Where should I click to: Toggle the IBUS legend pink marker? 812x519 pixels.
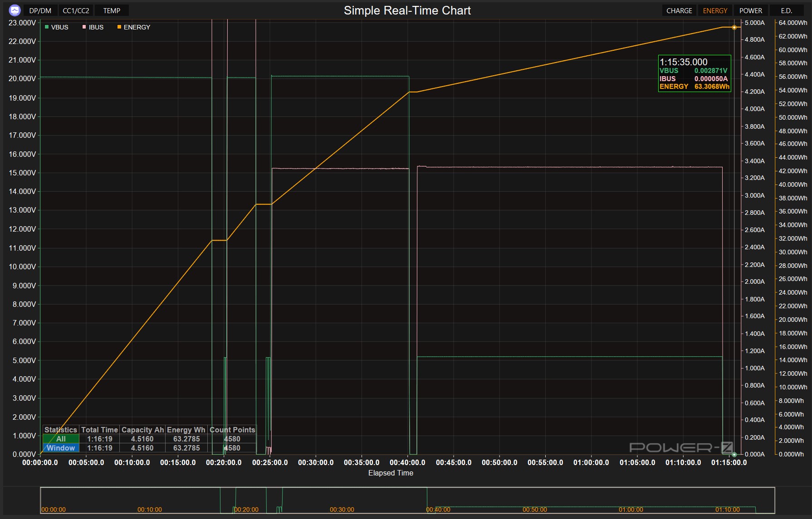84,27
